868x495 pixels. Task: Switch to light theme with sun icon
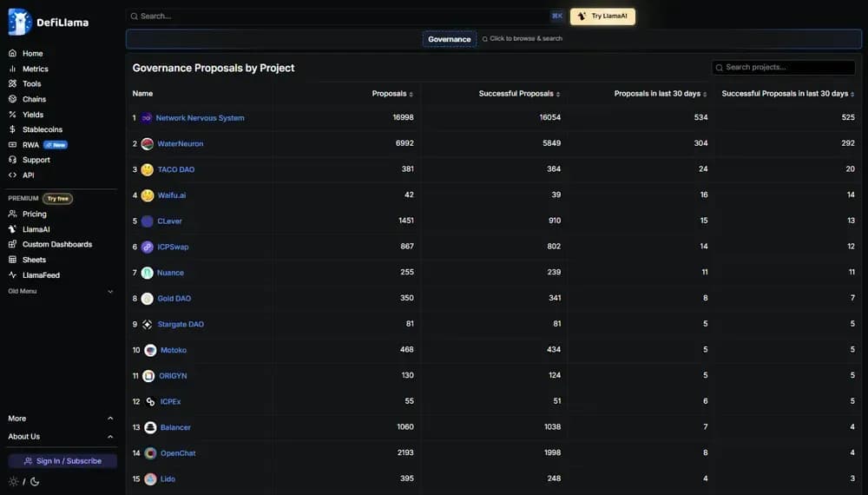click(x=13, y=481)
